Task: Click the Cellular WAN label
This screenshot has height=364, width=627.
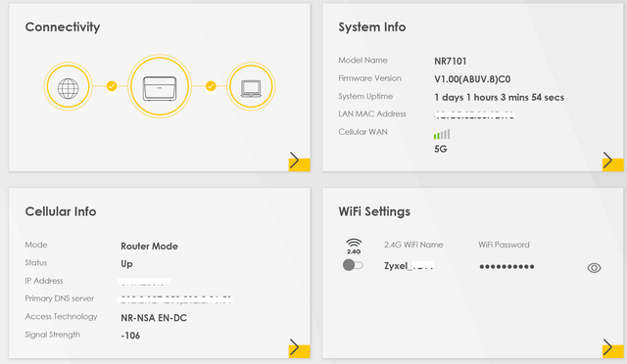Action: (x=363, y=132)
